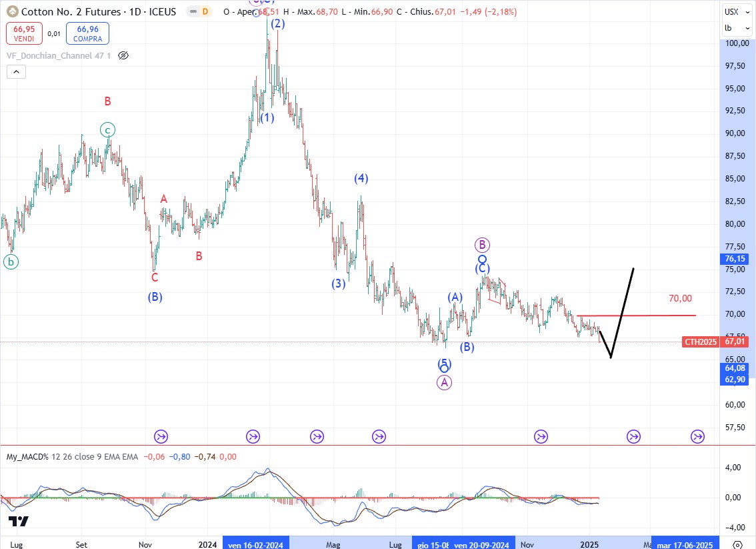
Task: Click the blue -0,80 MACD value
Action: [x=179, y=456]
